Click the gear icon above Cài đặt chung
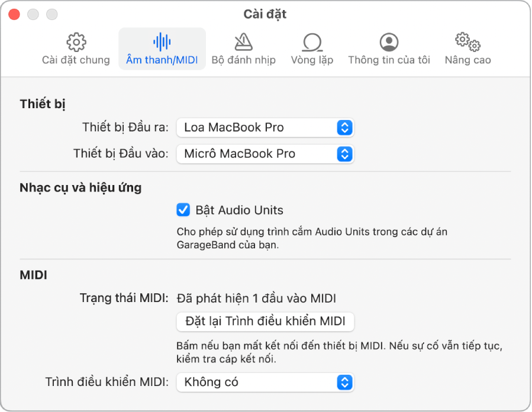Image resolution: width=532 pixels, height=412 pixels. 75,41
